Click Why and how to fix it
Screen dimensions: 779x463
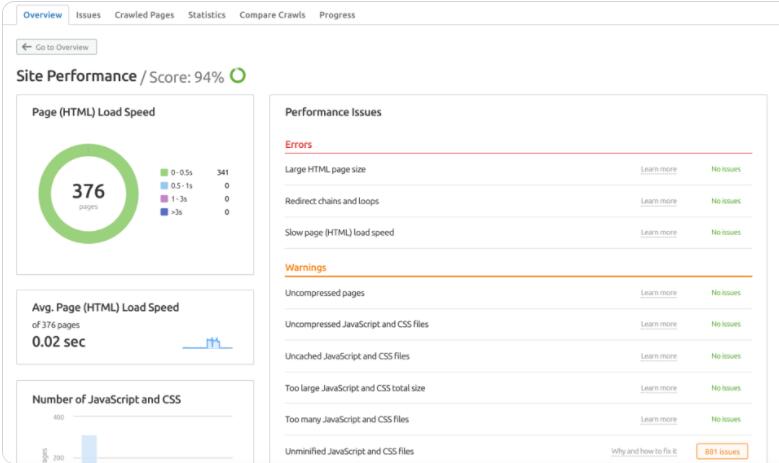click(x=644, y=451)
